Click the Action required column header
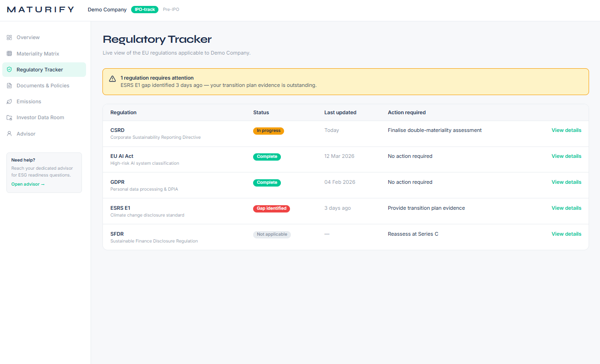The width and height of the screenshot is (600, 364). pos(407,112)
